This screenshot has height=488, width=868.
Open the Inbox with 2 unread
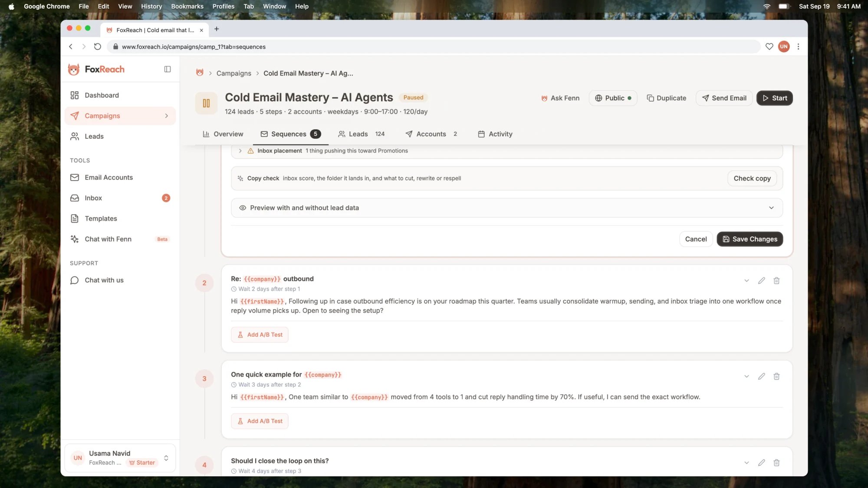pos(120,198)
